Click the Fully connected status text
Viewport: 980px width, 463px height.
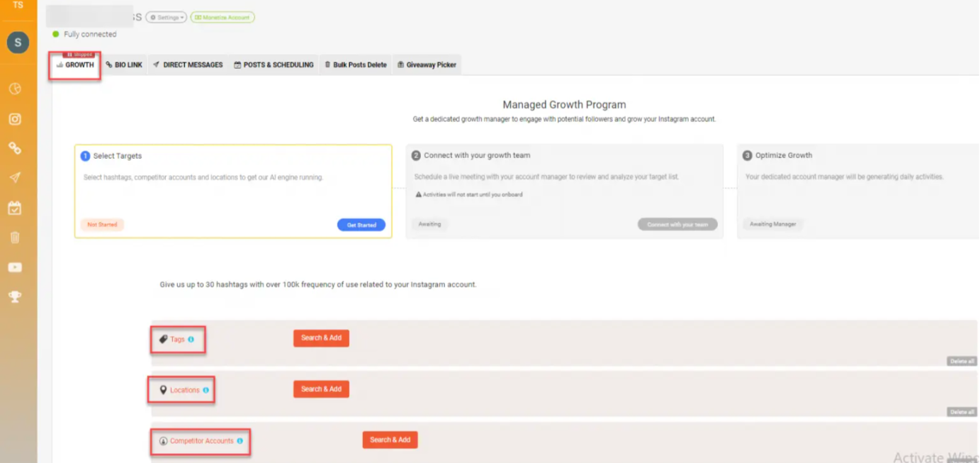[90, 34]
